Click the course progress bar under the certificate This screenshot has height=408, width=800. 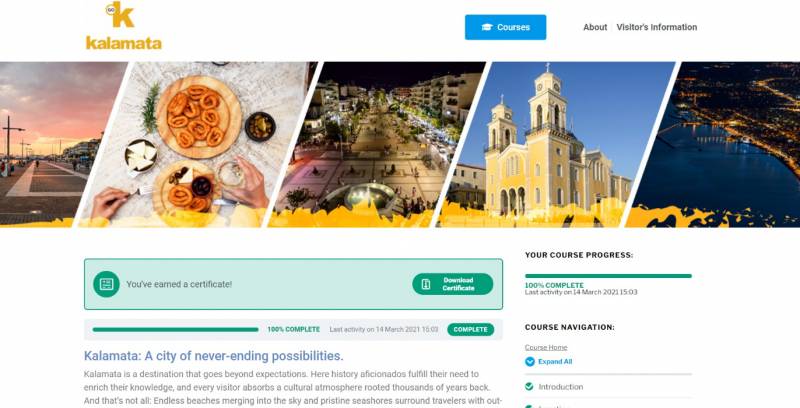coord(176,329)
